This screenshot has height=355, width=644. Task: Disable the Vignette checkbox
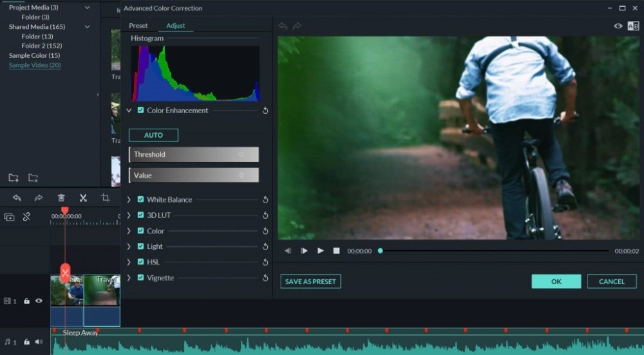140,278
